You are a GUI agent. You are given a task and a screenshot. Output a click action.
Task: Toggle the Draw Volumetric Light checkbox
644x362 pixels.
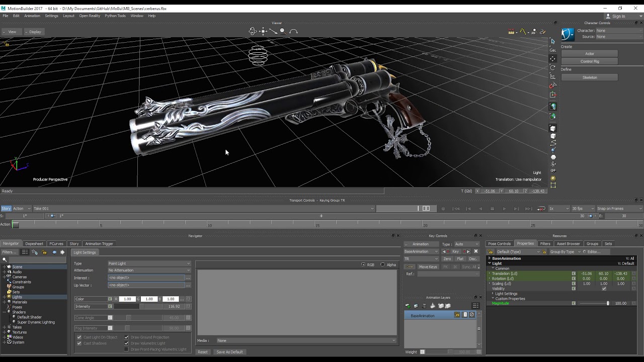pyautogui.click(x=126, y=343)
